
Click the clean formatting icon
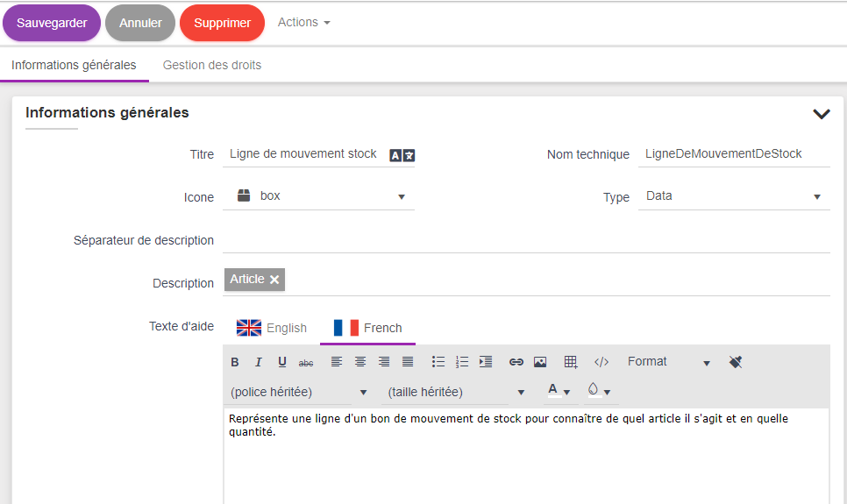point(736,362)
